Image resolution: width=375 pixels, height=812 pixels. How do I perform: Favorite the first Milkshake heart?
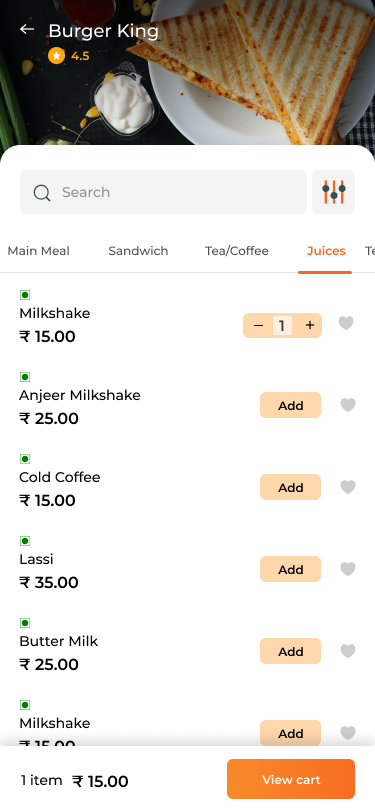pyautogui.click(x=346, y=323)
